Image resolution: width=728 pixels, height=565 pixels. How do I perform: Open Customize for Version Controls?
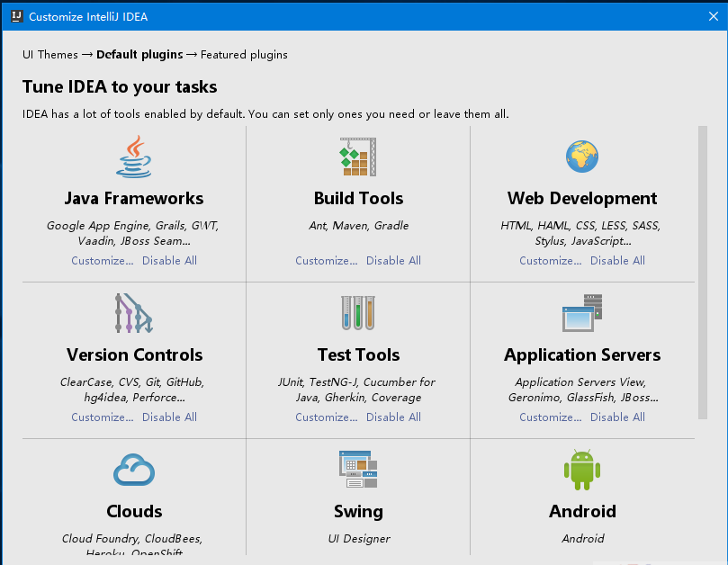click(x=103, y=417)
